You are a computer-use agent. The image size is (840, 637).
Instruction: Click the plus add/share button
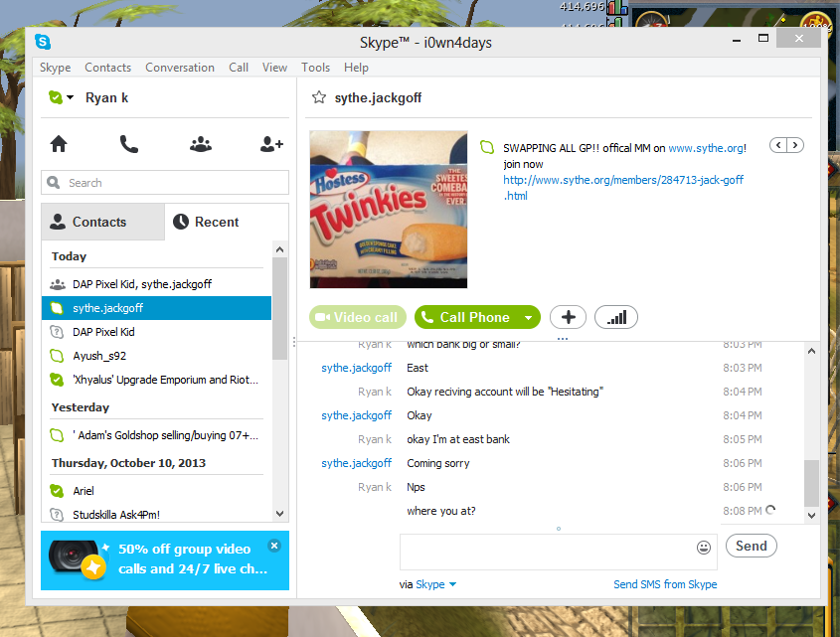coord(568,317)
